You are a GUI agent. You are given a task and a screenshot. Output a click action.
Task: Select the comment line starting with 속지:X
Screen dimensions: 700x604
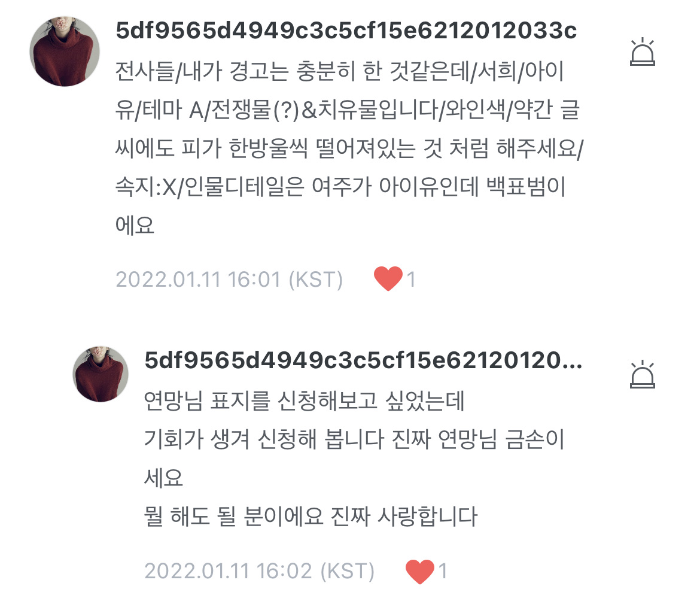(340, 187)
